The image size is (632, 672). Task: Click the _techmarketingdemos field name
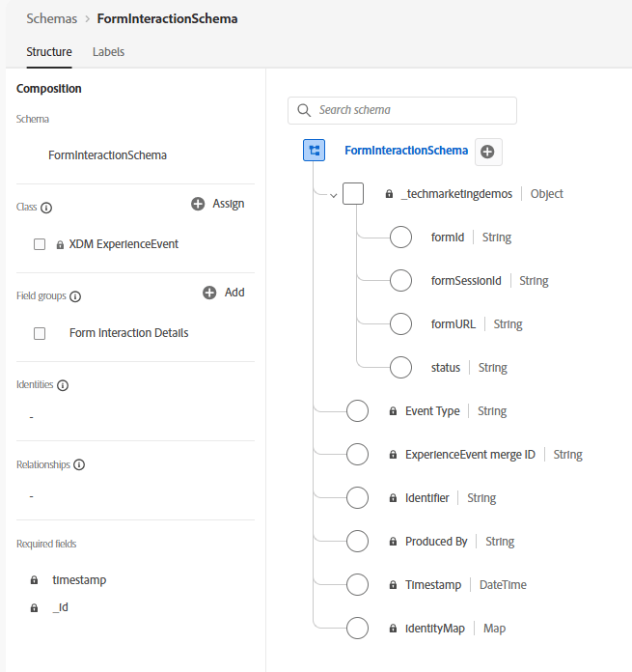pos(456,194)
